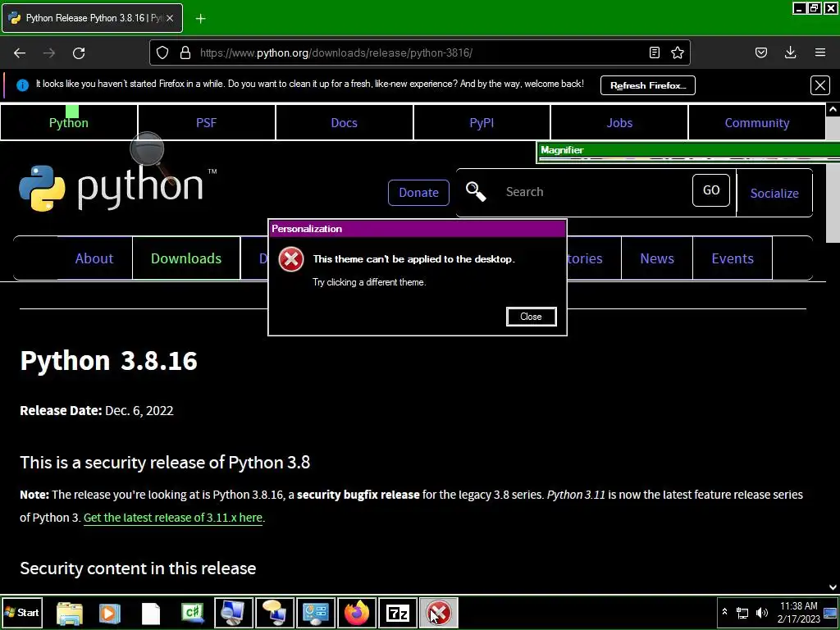The width and height of the screenshot is (840, 630).
Task: Click the 'Python 3.8.16' heading text
Action: 109,360
